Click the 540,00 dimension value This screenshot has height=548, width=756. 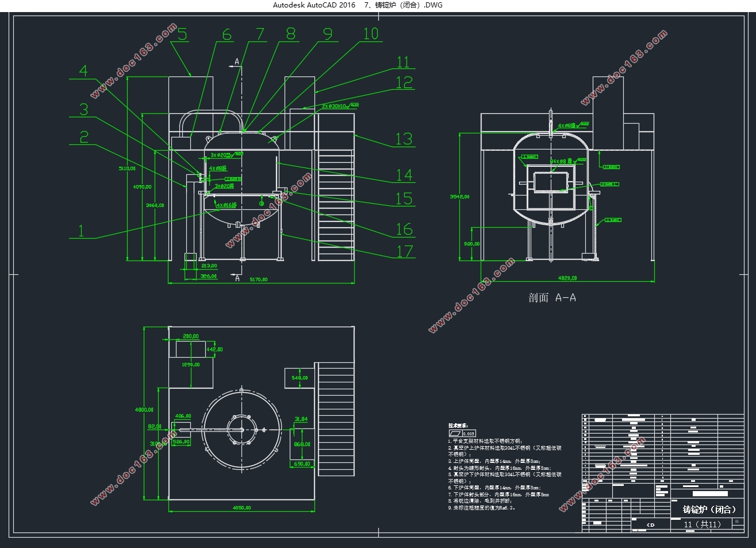pos(300,378)
